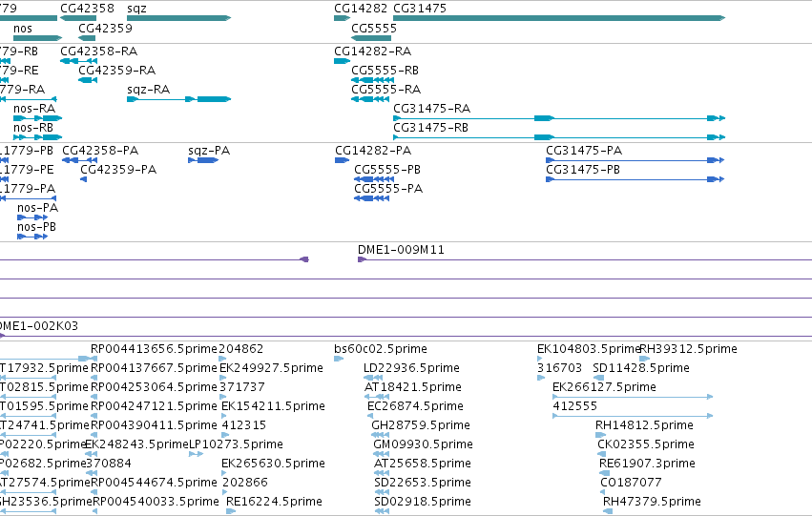812x516 pixels.
Task: Select protein CG42359-PA
Action: point(118,170)
